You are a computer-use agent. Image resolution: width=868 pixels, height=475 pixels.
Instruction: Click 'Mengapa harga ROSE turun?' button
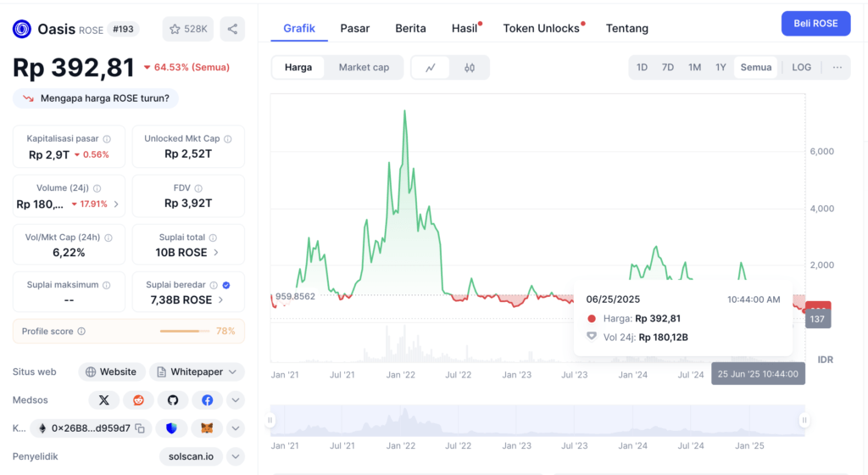[96, 98]
